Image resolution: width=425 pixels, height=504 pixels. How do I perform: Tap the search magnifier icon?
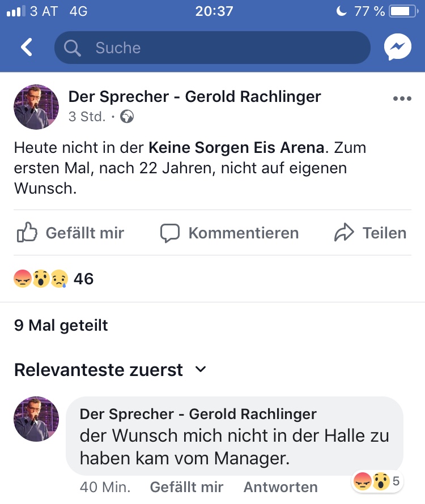[73, 48]
